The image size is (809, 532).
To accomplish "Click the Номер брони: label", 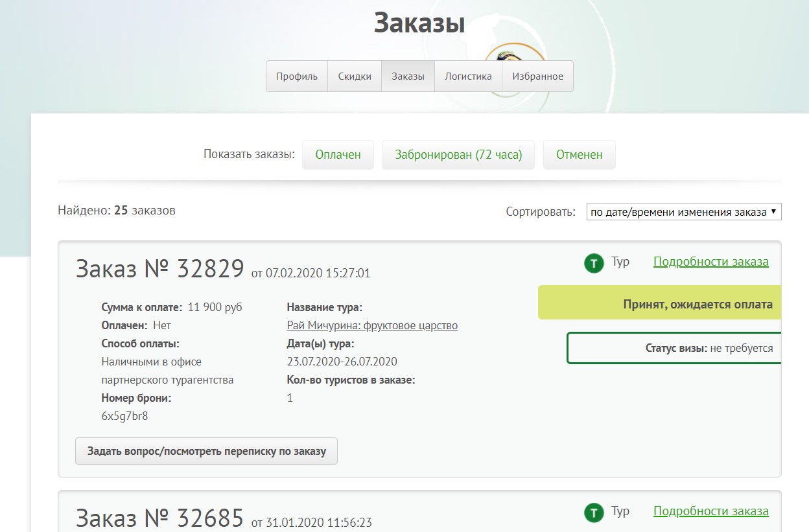I will (x=137, y=398).
